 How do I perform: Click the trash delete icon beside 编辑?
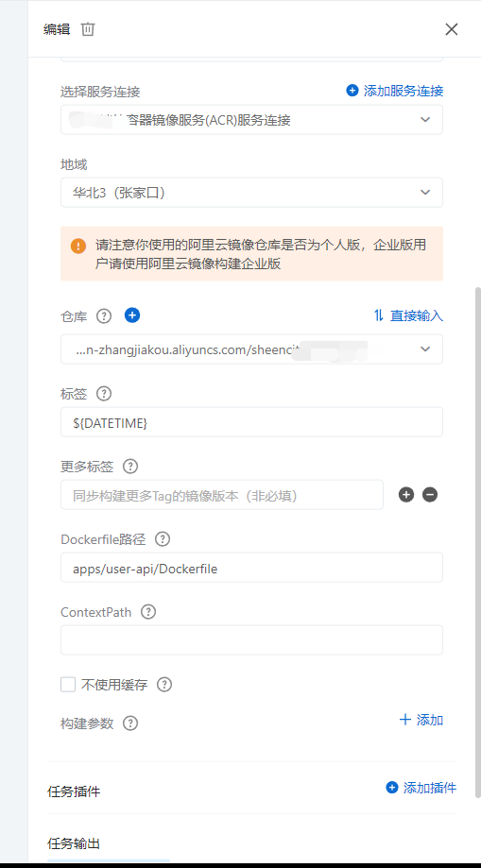point(88,29)
